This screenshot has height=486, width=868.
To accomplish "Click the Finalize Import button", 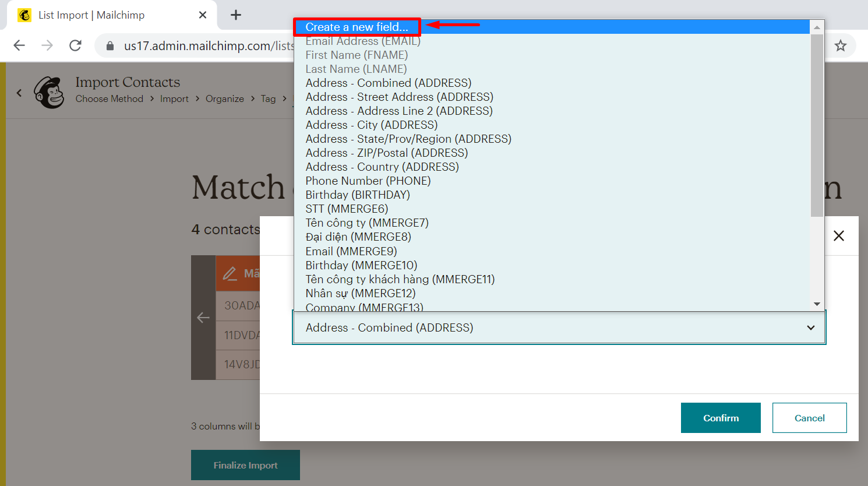I will coord(245,465).
